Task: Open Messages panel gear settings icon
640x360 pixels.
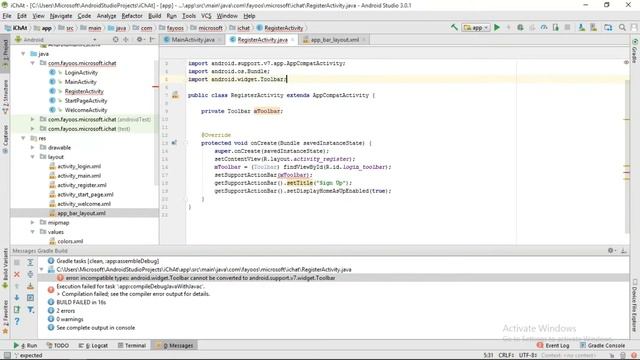Action: point(611,251)
